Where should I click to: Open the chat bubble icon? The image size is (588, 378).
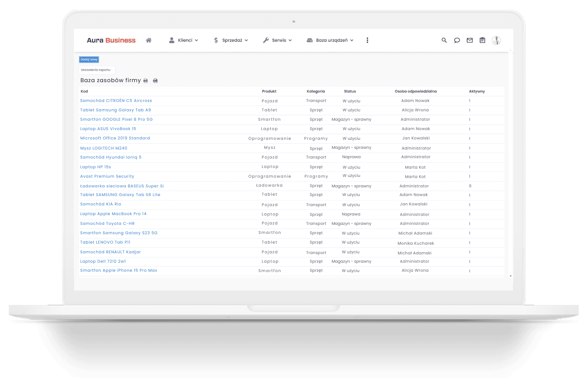(x=457, y=40)
